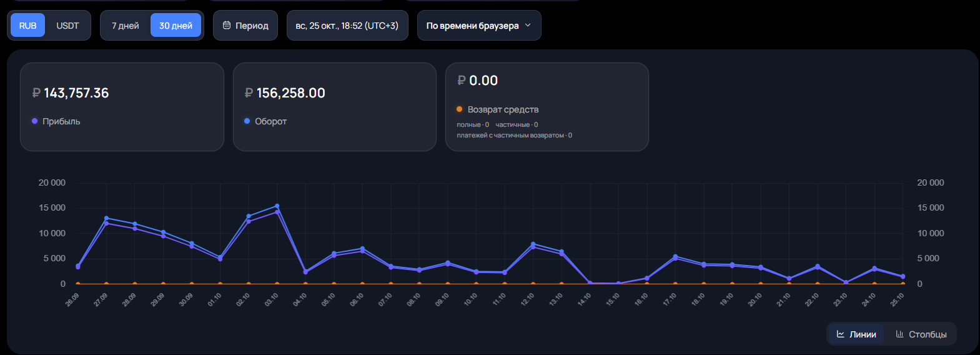Click the Оборот data point on 12.10
The width and height of the screenshot is (980, 355).
533,244
